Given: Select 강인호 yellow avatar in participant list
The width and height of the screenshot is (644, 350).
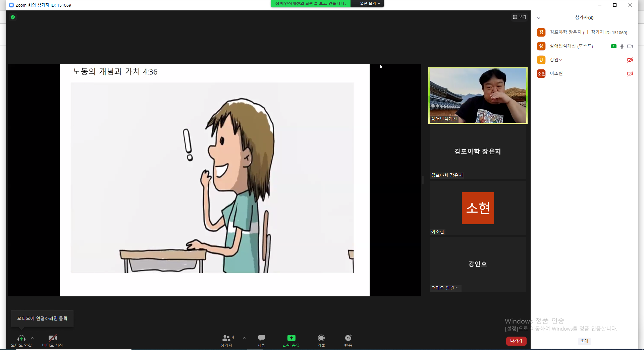Looking at the screenshot, I should (x=541, y=60).
